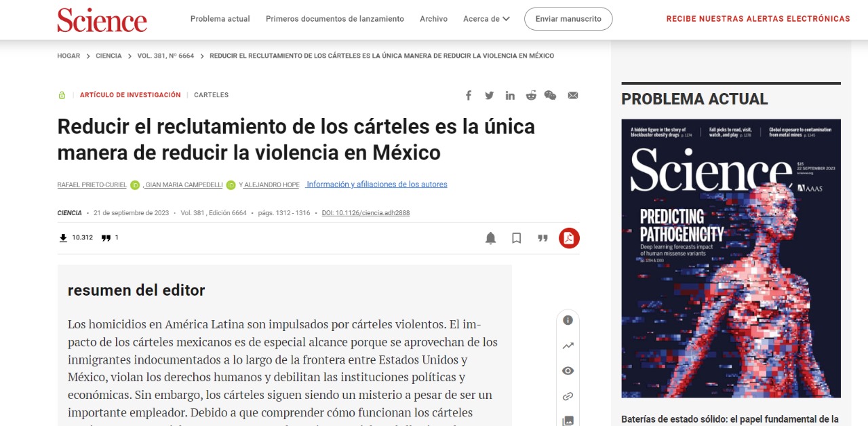Open cite tool quote icon near PDF

(x=542, y=238)
